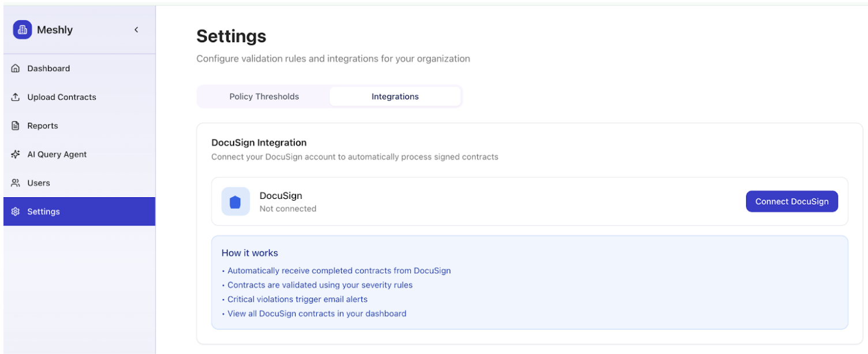This screenshot has width=868, height=354.
Task: Open the Users page label
Action: (x=39, y=183)
